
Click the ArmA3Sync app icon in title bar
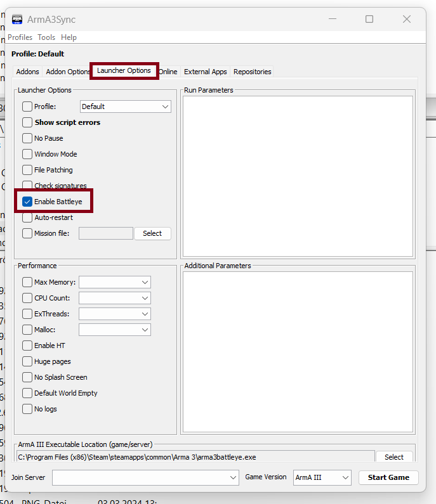pos(17,19)
